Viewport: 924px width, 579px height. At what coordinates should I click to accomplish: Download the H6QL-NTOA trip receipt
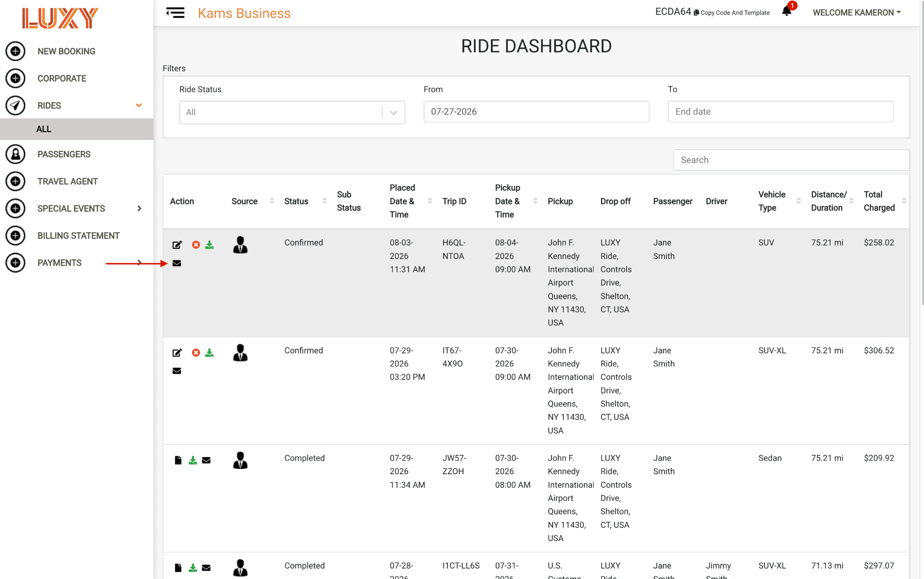click(209, 245)
